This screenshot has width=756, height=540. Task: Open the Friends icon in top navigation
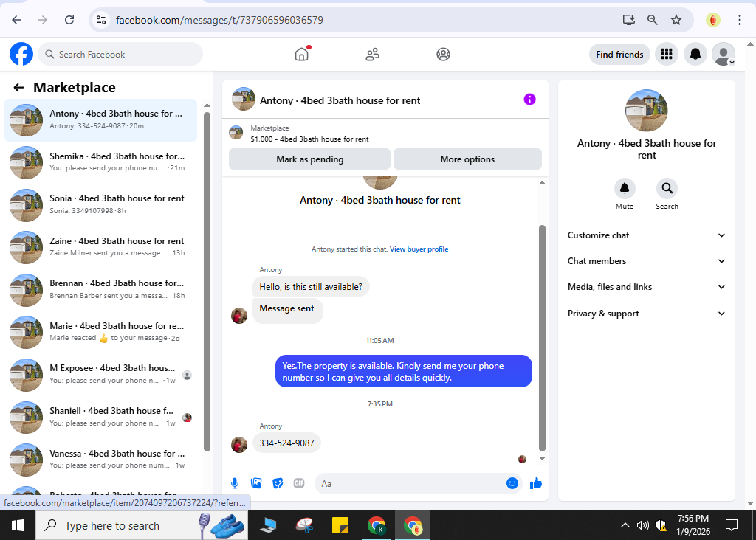click(372, 55)
